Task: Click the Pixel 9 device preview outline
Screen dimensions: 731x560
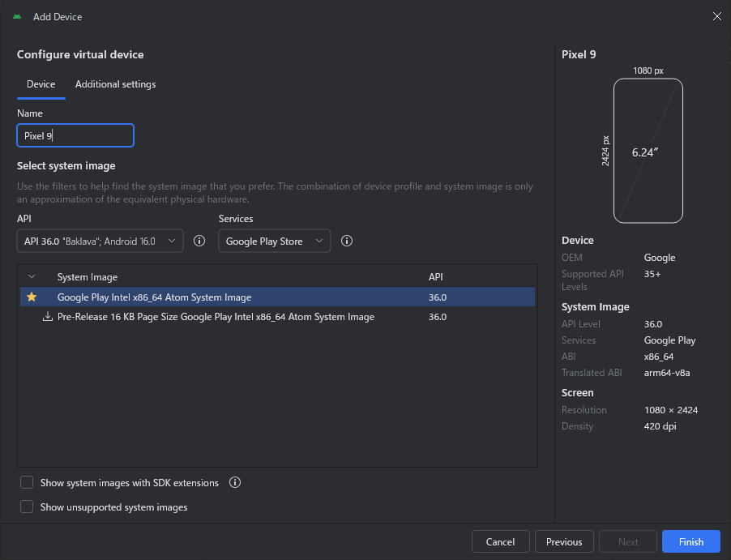Action: click(648, 151)
